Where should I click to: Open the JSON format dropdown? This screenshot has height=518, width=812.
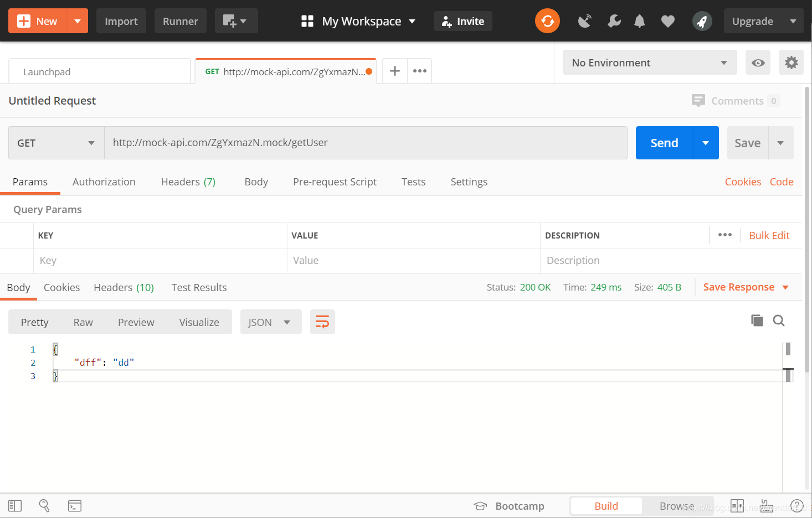point(271,322)
